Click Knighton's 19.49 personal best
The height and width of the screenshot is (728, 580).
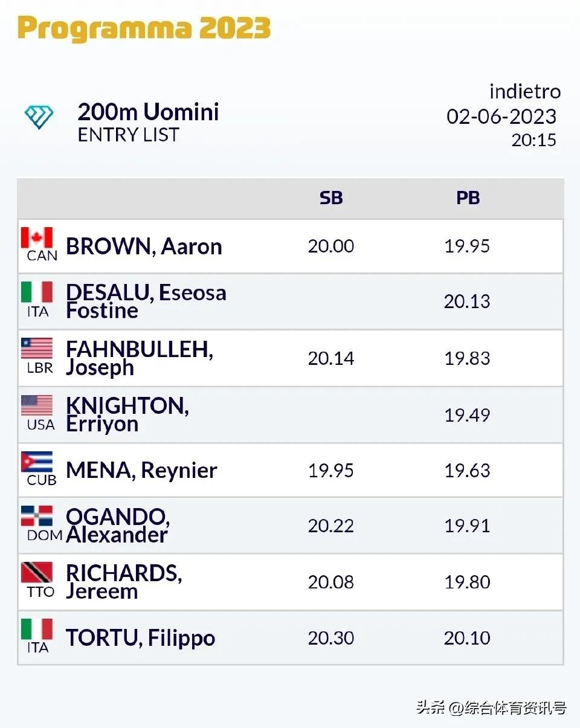click(x=467, y=415)
